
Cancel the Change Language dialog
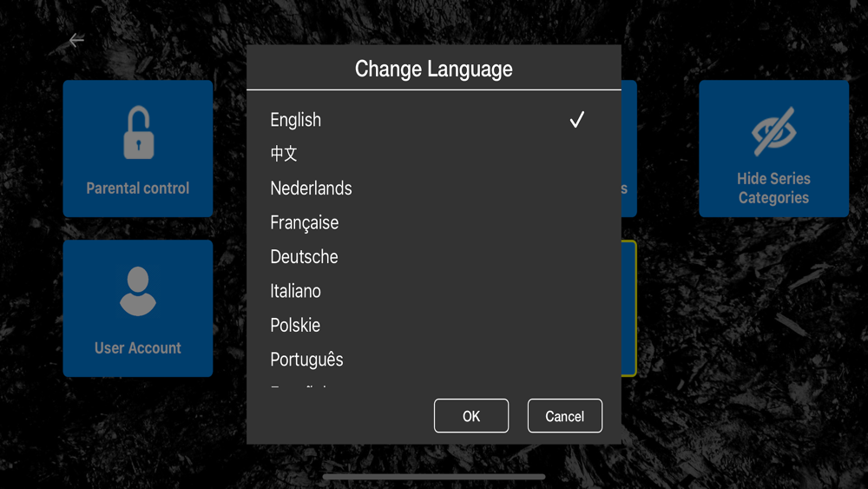[x=565, y=416]
